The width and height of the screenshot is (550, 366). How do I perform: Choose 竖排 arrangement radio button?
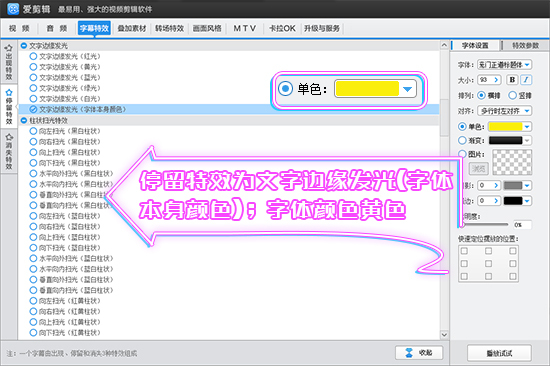pos(512,95)
